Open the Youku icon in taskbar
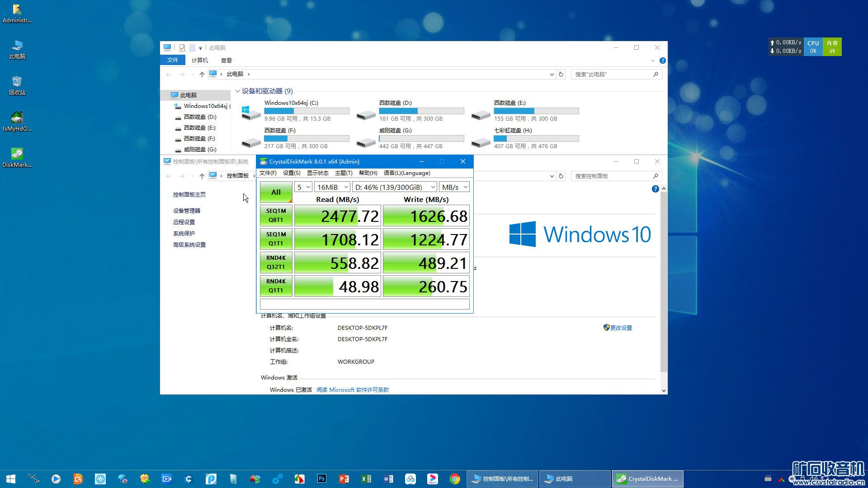The image size is (868, 488). pos(433,479)
